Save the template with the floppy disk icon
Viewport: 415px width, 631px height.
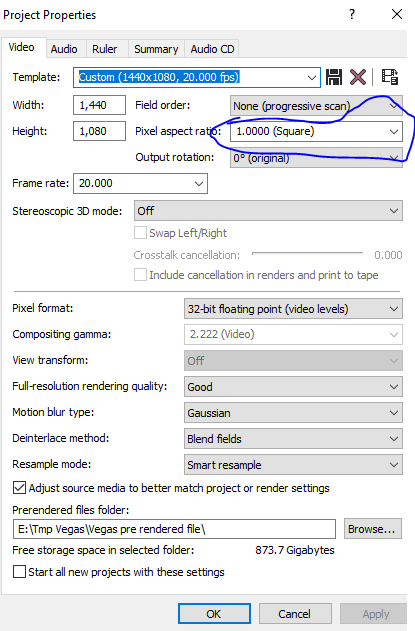coord(334,77)
